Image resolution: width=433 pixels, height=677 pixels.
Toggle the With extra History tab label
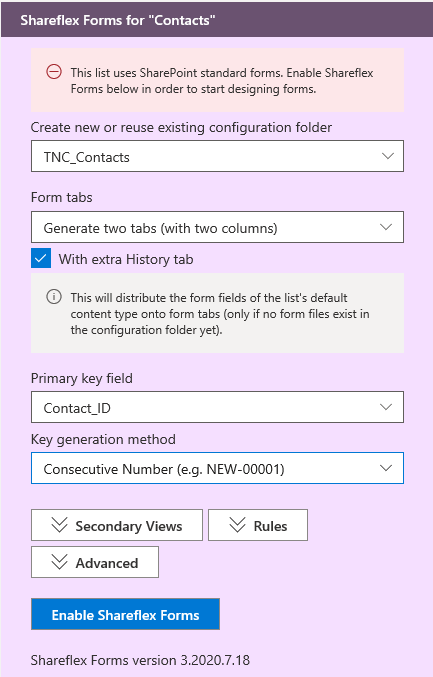point(126,259)
